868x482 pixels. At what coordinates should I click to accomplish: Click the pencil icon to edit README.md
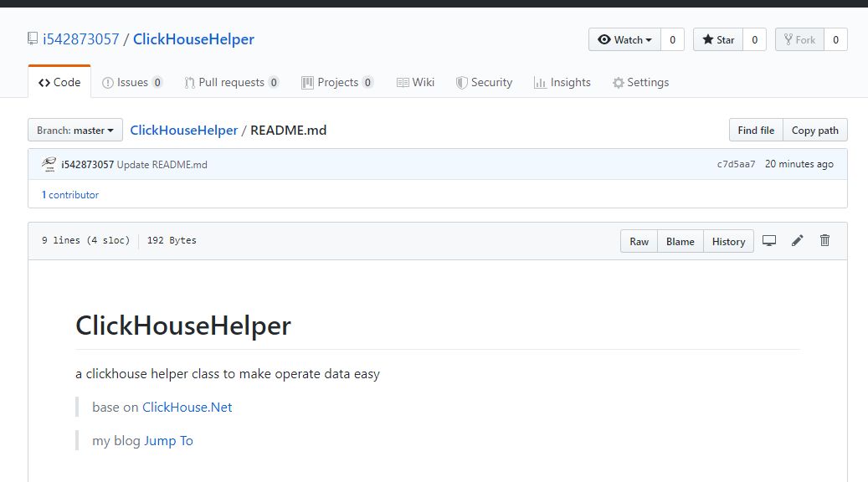pyautogui.click(x=797, y=241)
